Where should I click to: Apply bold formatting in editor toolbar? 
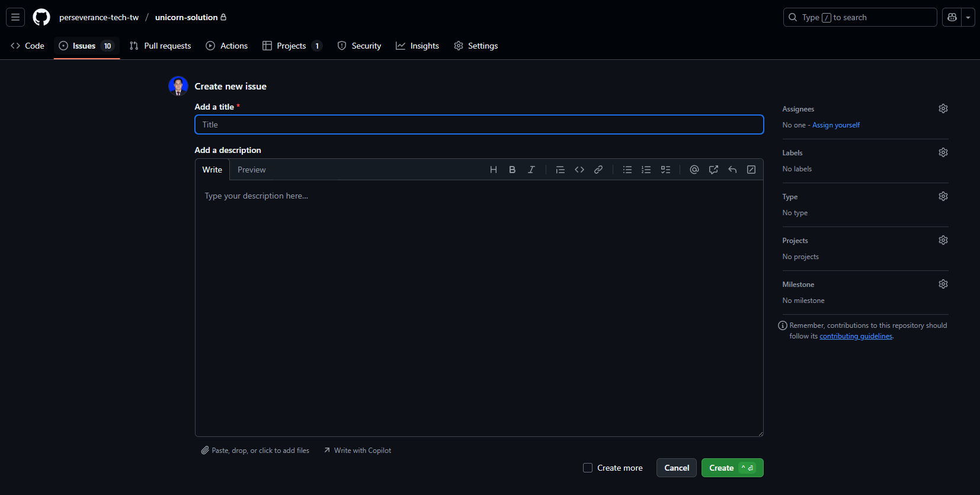[x=512, y=170]
